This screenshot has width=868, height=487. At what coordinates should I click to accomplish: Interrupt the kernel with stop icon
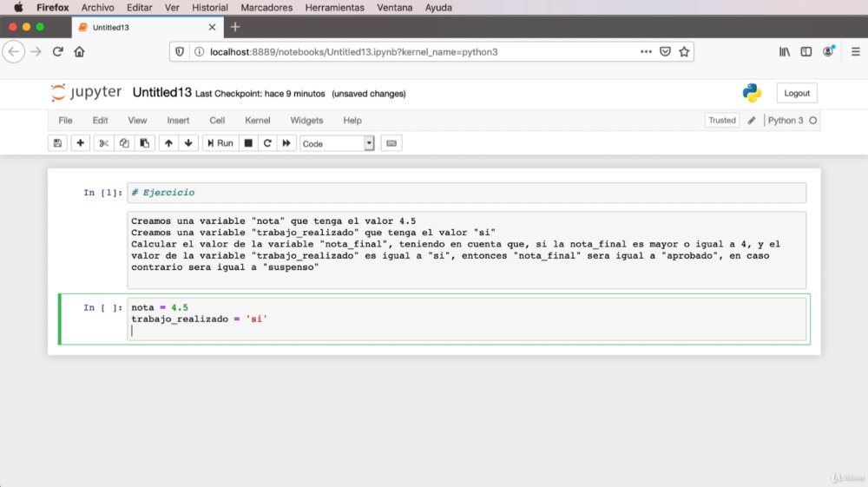(248, 143)
